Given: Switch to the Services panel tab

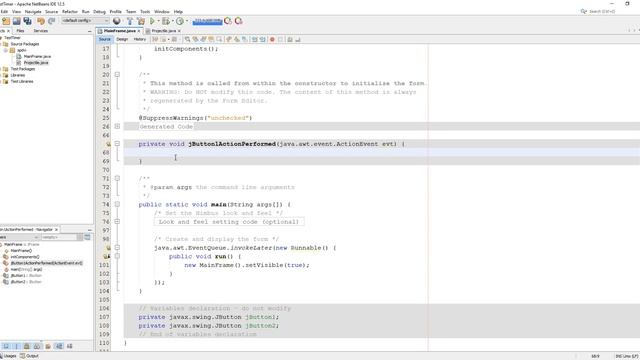Looking at the screenshot, I should [x=40, y=31].
